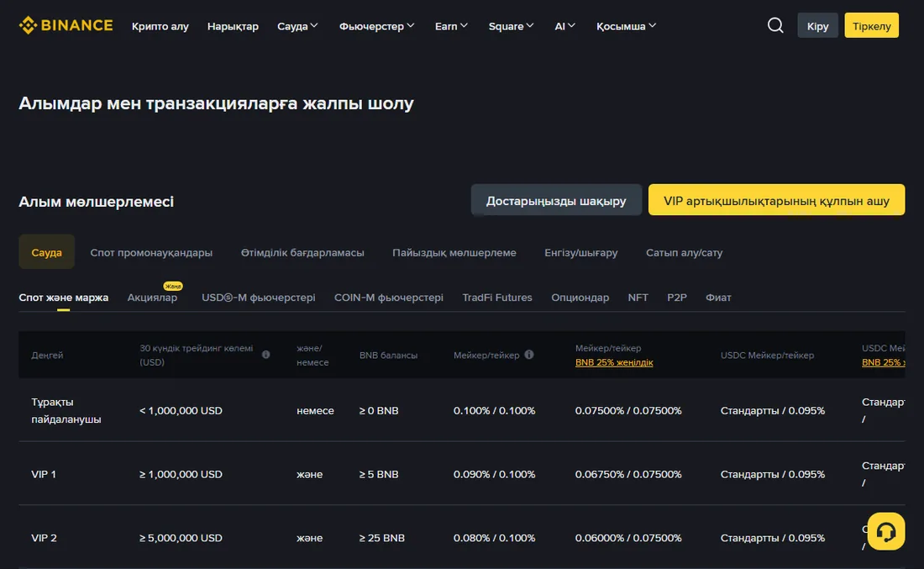The height and width of the screenshot is (569, 924).
Task: Click '≥ 5,000,000 USD' volume cell
Action: [x=181, y=538]
